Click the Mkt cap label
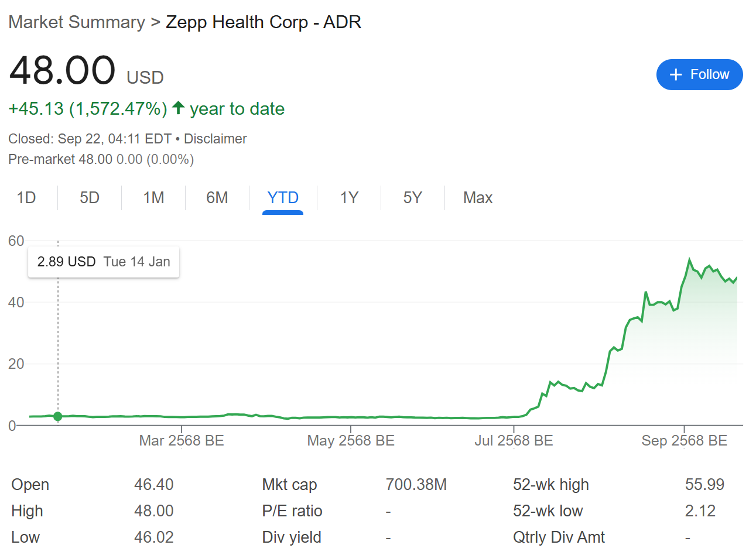Screen dimensions: 756x555 (289, 485)
